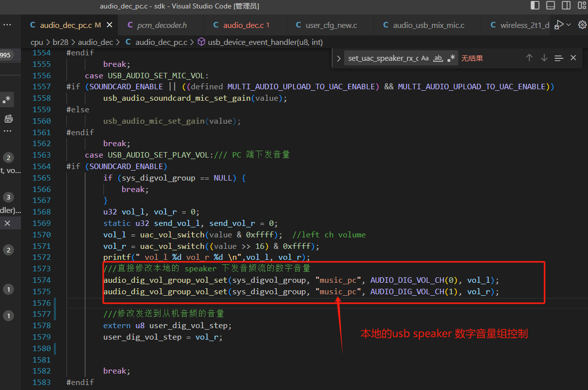Click line number 1576 in the gutter
The width and height of the screenshot is (588, 390).
pos(41,303)
